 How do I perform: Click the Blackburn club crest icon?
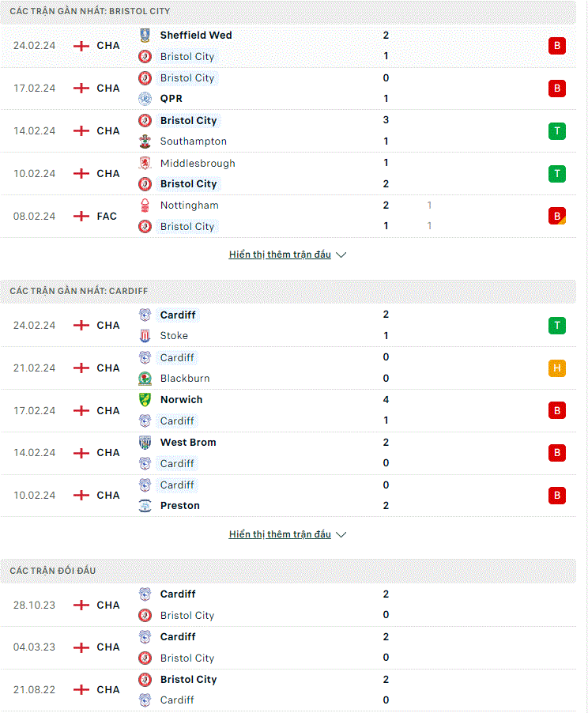coord(145,379)
